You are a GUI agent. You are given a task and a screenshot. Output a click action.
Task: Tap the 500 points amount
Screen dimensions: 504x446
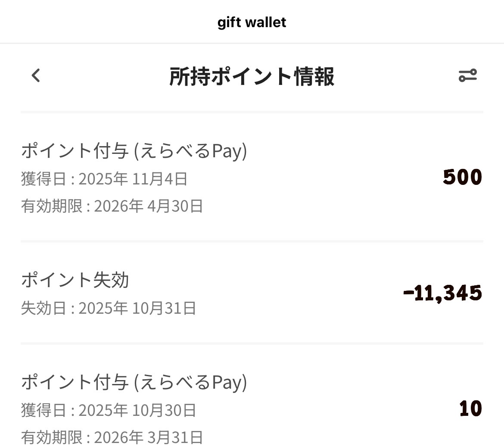tap(462, 178)
